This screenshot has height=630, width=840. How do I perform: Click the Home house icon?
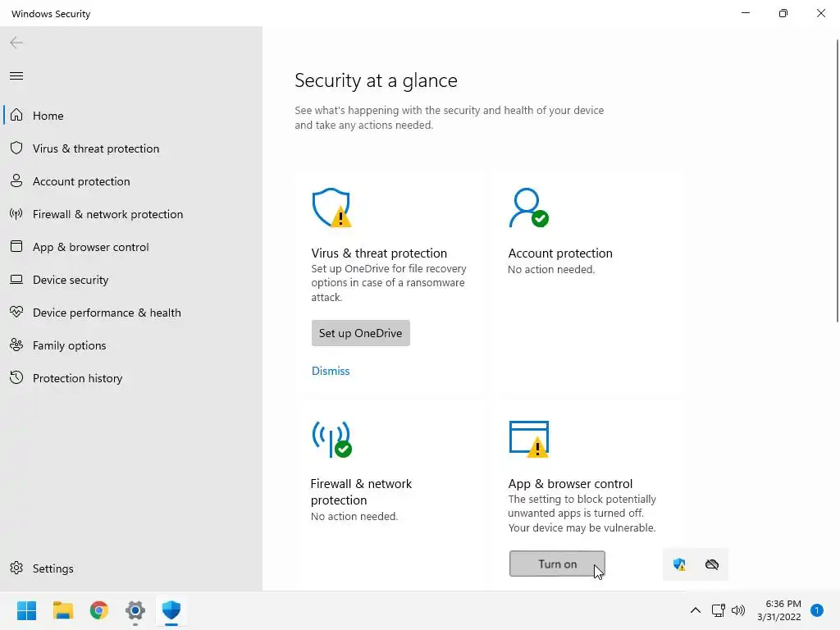point(16,115)
